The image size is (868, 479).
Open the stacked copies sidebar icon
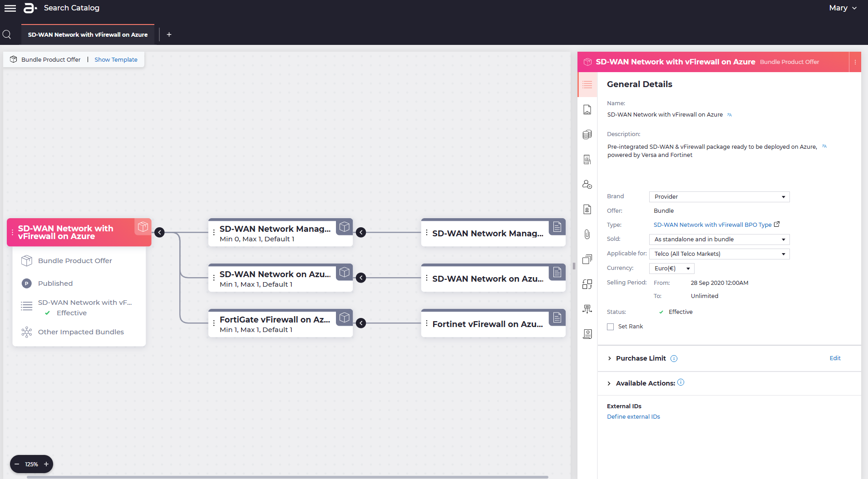click(587, 259)
